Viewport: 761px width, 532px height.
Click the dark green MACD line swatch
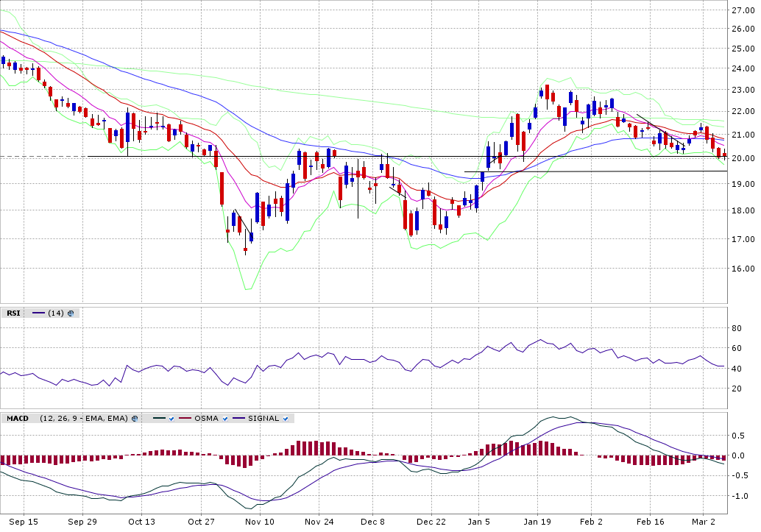(157, 419)
